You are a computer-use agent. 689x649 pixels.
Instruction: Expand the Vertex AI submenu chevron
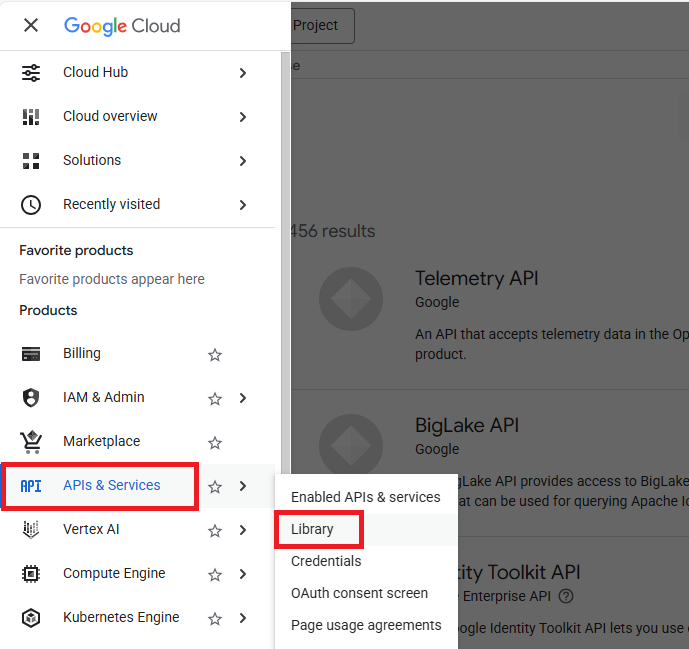tap(243, 531)
